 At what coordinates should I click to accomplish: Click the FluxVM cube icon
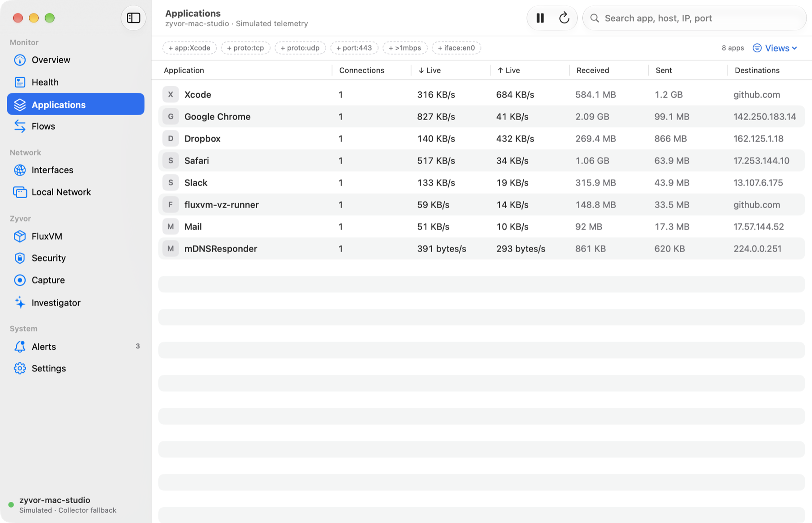[x=20, y=236]
